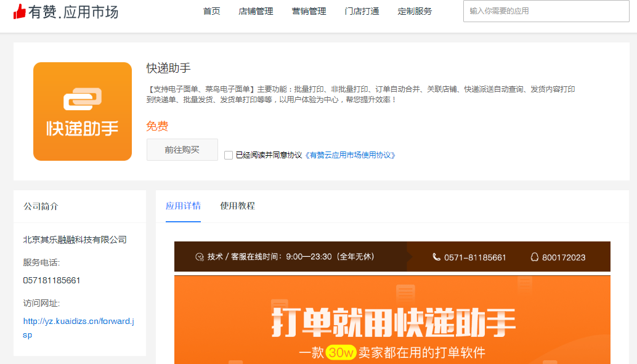
Task: Click the service phone number 057181185661
Action: click(52, 280)
